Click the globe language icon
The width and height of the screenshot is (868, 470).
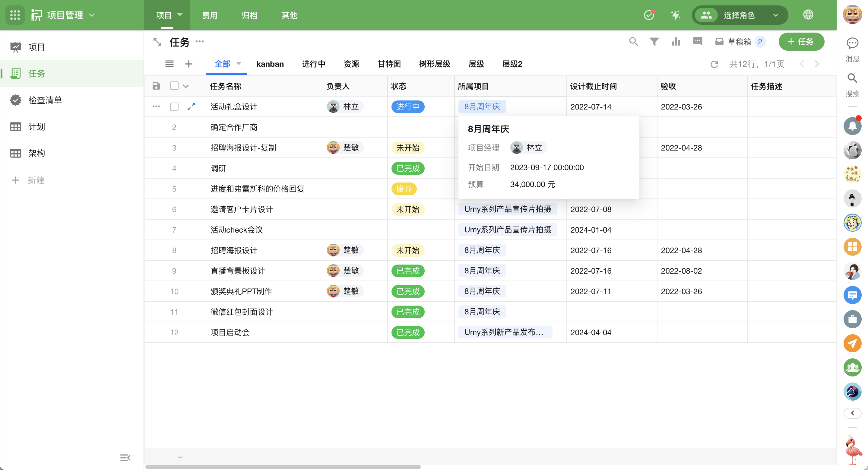click(x=808, y=15)
